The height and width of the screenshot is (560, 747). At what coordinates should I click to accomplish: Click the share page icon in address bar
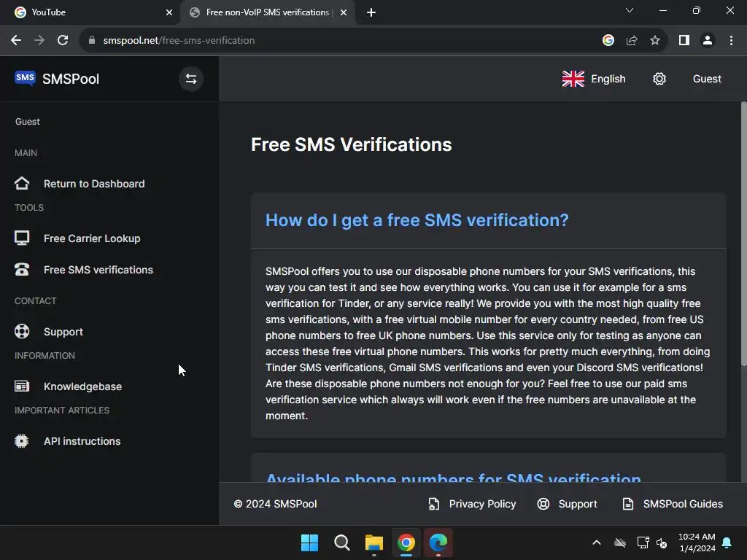632,41
